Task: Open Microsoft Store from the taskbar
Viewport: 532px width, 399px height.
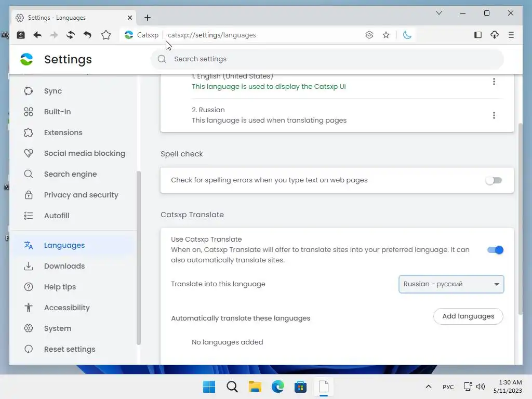Action: [x=300, y=387]
